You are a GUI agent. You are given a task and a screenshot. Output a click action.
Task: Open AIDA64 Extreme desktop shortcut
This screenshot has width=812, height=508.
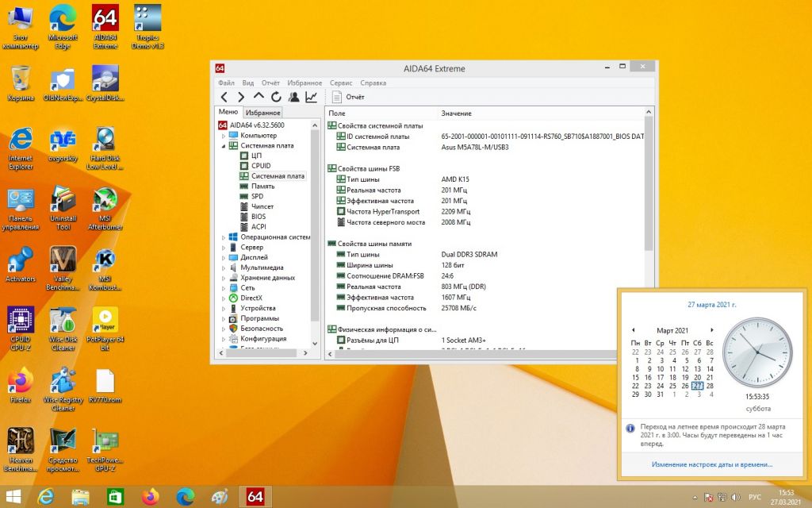coord(105,26)
